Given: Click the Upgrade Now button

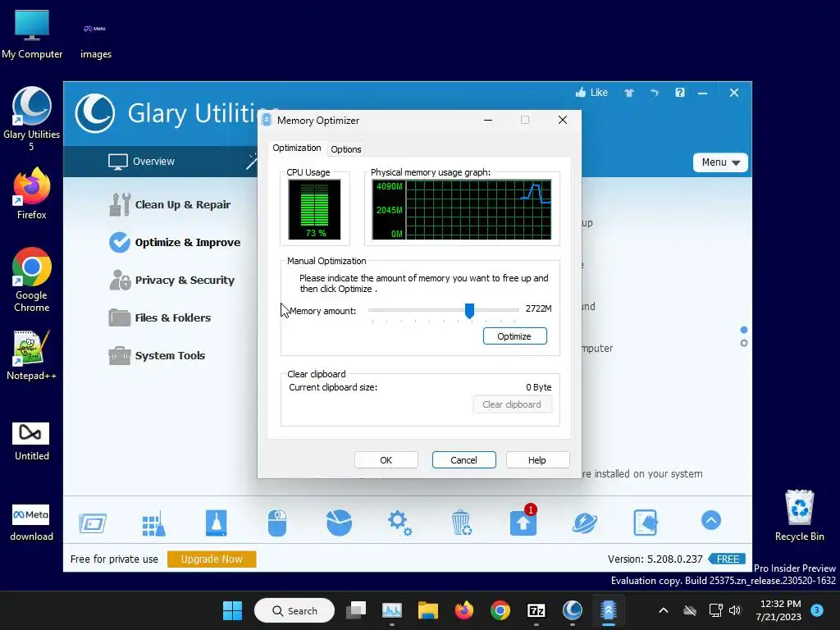Looking at the screenshot, I should pyautogui.click(x=212, y=559).
